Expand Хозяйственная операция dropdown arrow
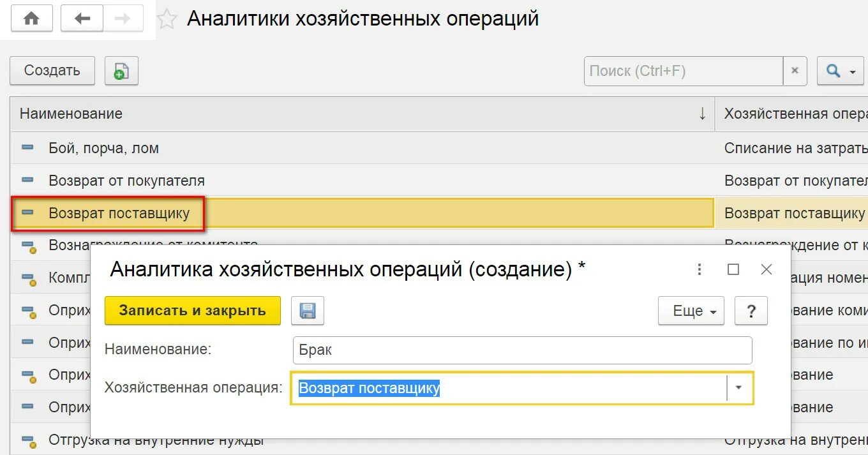Screen dimensions: 868x455 pyautogui.click(x=739, y=388)
